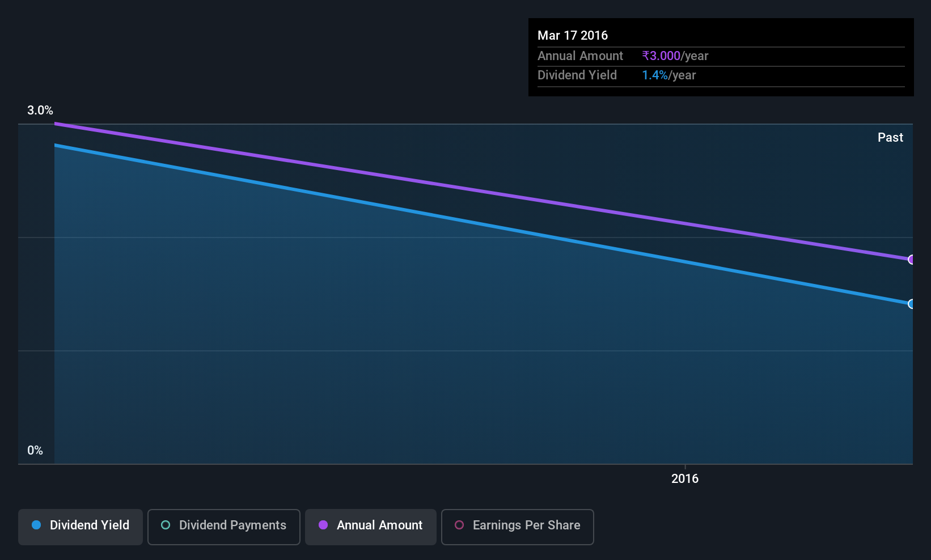Toggle the Dividend Yield legend button
The width and height of the screenshot is (931, 560).
(81, 527)
